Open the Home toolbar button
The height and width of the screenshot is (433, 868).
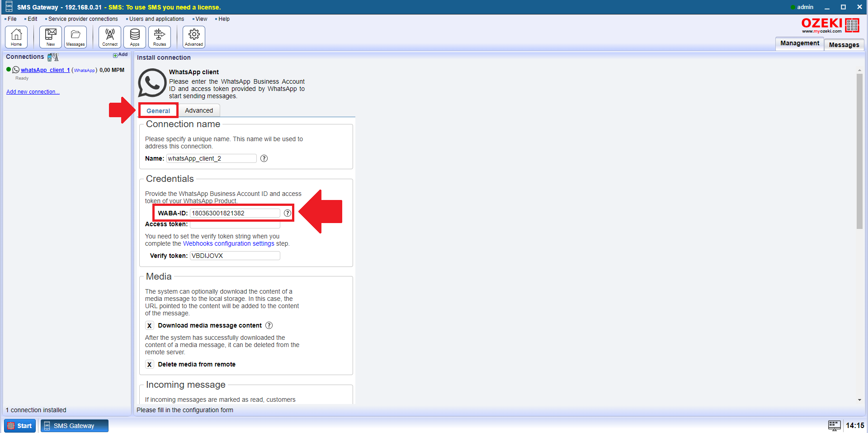click(x=16, y=37)
